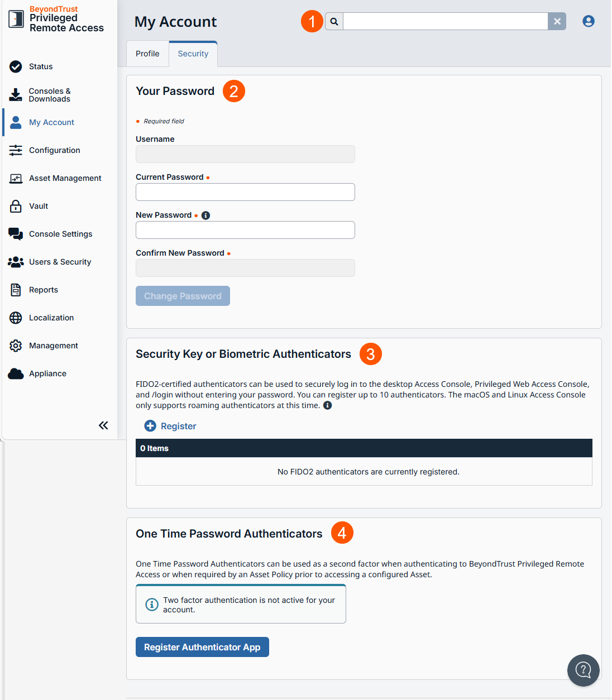Open Console Settings from the sidebar

coord(15,234)
